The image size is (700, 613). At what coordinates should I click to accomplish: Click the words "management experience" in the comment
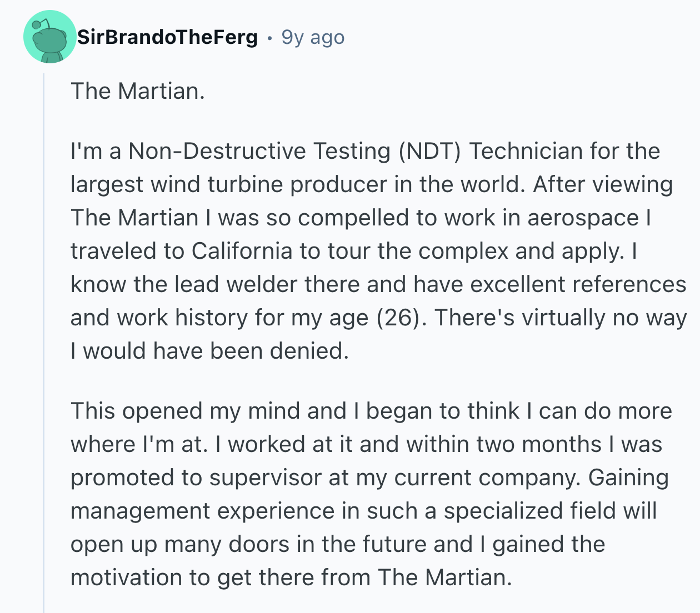203,511
